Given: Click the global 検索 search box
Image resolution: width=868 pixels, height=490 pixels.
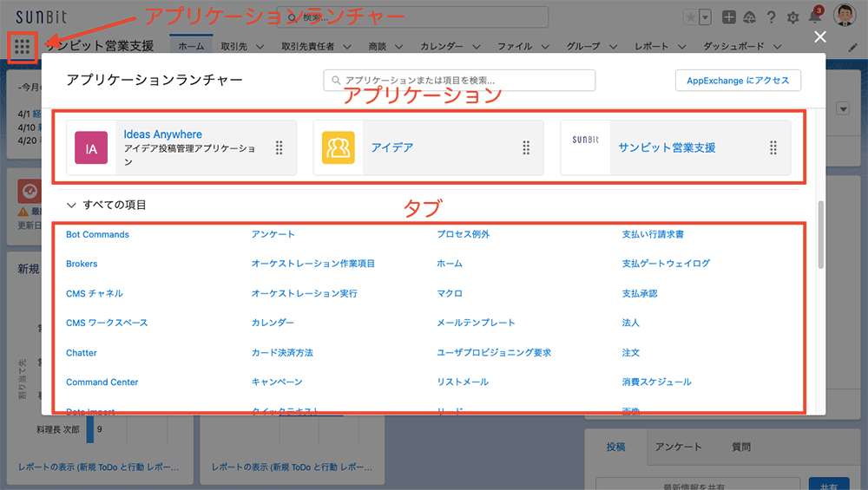Looking at the screenshot, I should pos(412,17).
